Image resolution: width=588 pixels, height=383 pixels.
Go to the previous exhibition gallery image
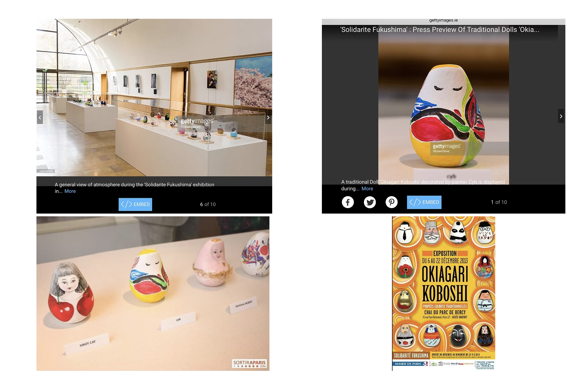40,118
